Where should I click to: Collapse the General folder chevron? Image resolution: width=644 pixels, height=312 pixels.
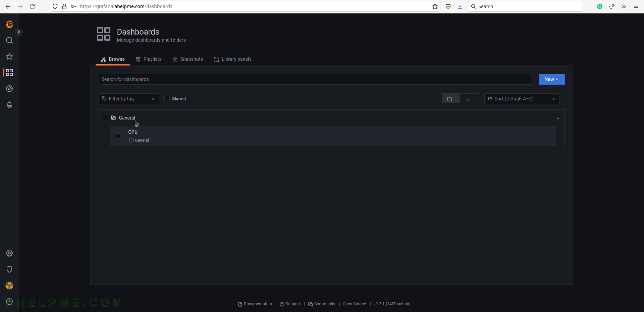click(558, 118)
